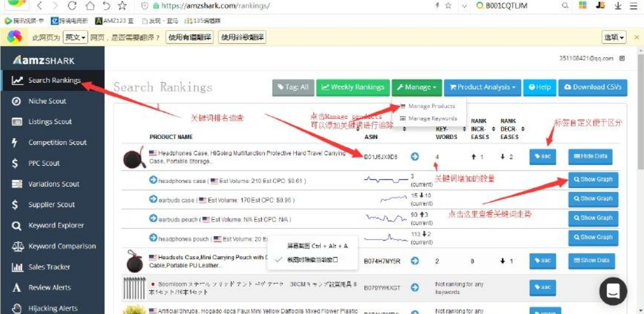Open AMZ123 bookmark
Image resolution: width=644 pixels, height=314 pixels.
(x=114, y=21)
